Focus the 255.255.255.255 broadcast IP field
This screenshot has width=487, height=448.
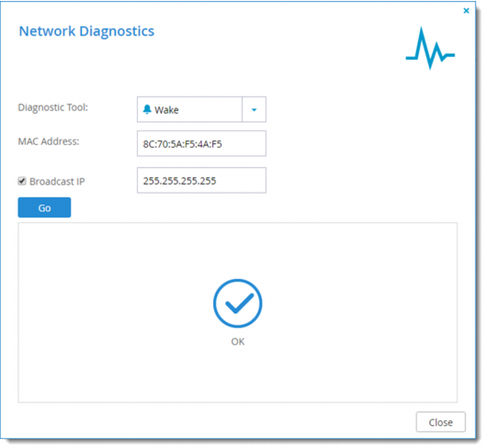201,180
